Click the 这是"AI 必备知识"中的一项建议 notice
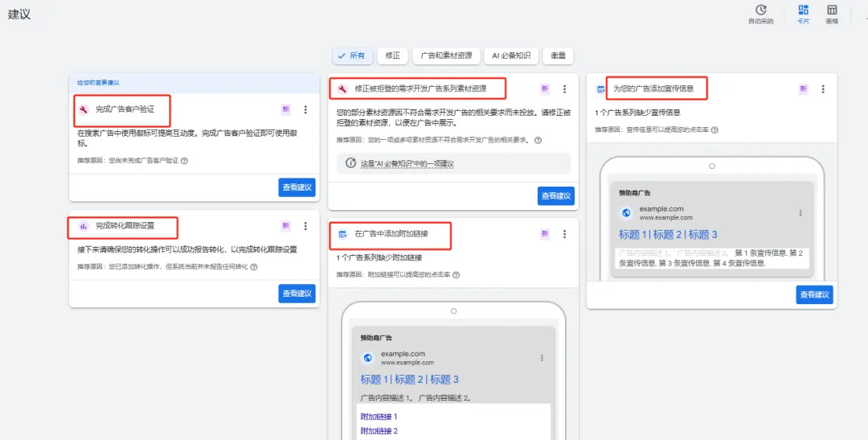The image size is (868, 440). pyautogui.click(x=453, y=164)
